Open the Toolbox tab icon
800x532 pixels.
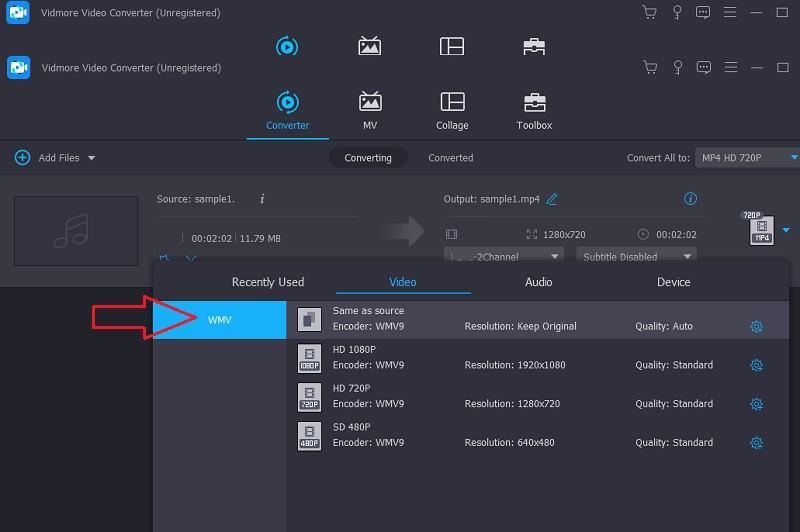tap(534, 102)
